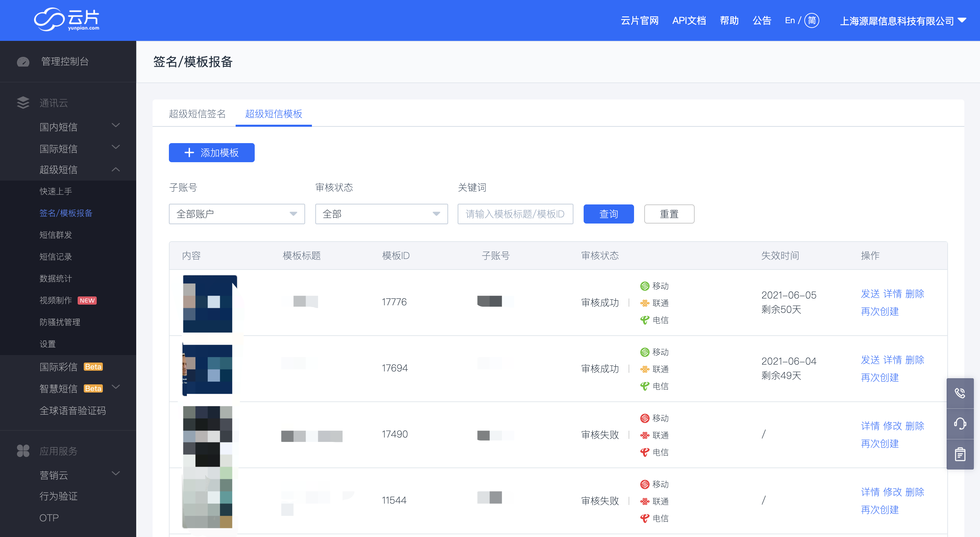Click 发送 link for template 17776
This screenshot has width=980, height=537.
pyautogui.click(x=870, y=293)
